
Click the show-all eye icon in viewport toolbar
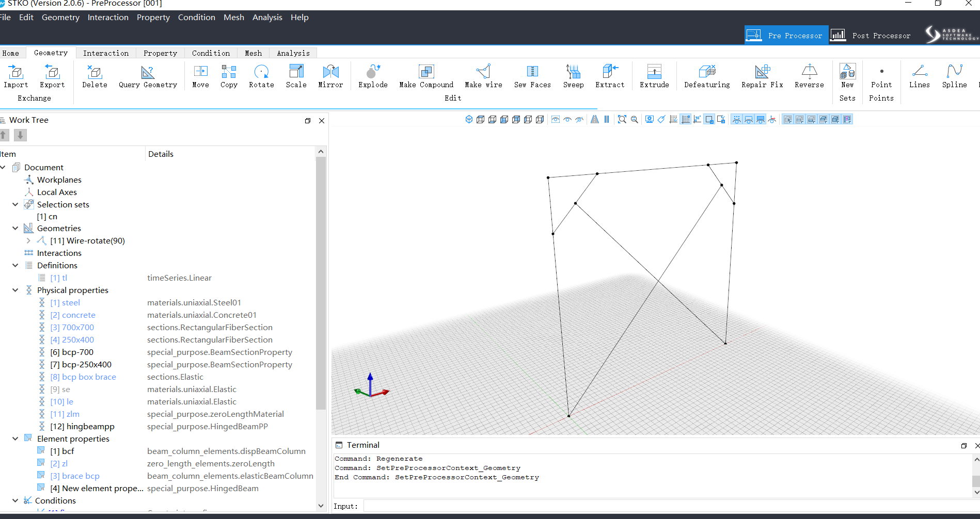coord(567,119)
